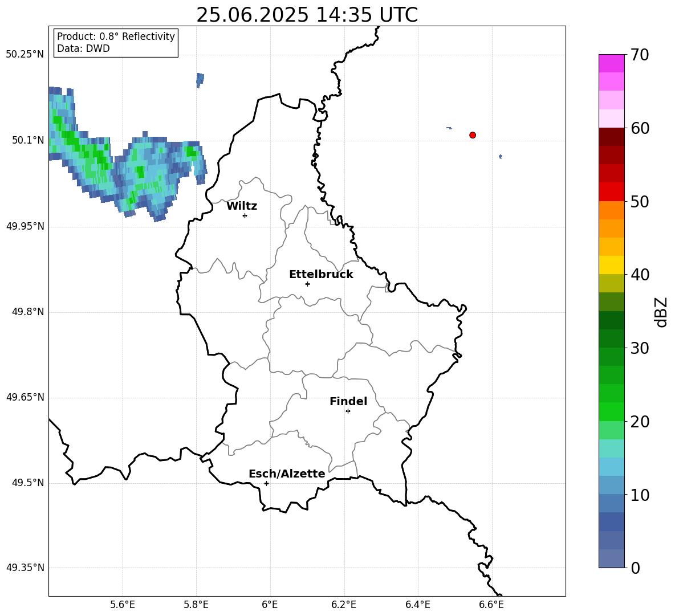Click the 6.4°E longitude label

(x=417, y=605)
